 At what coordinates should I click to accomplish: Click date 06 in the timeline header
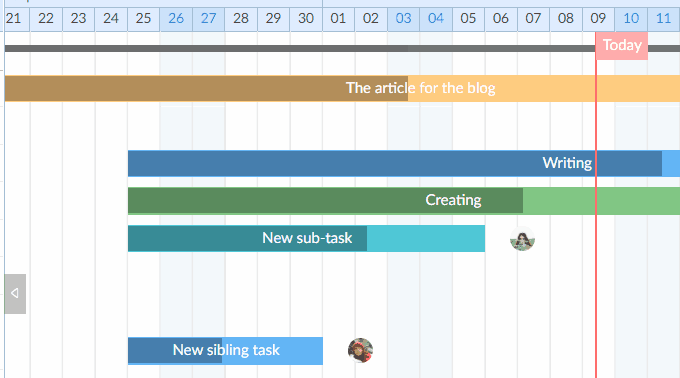point(501,19)
